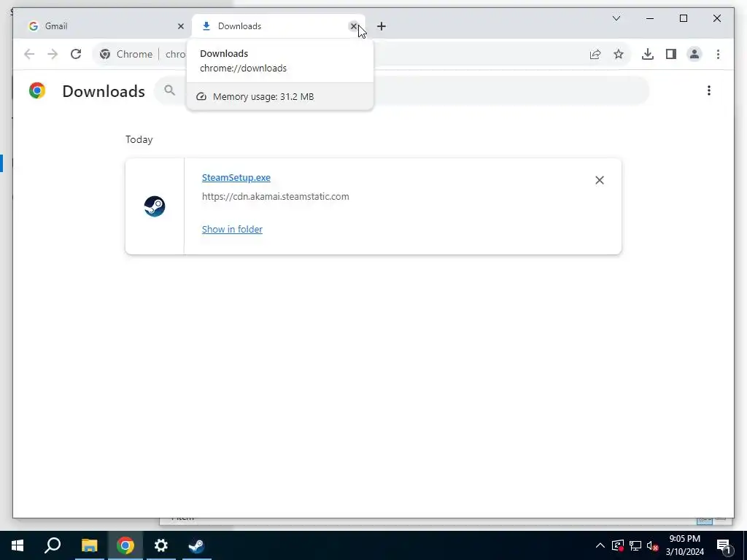This screenshot has width=747, height=560.
Task: Open Downloads page more actions menu
Action: [709, 90]
